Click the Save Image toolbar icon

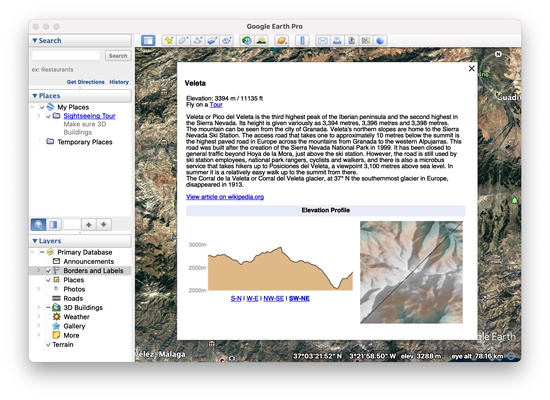tap(351, 41)
